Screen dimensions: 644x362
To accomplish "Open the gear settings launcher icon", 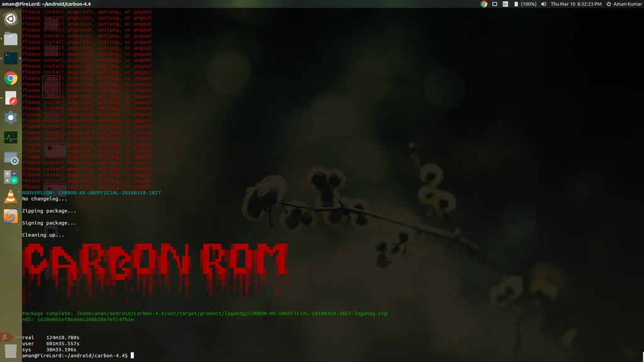I will click(x=10, y=118).
